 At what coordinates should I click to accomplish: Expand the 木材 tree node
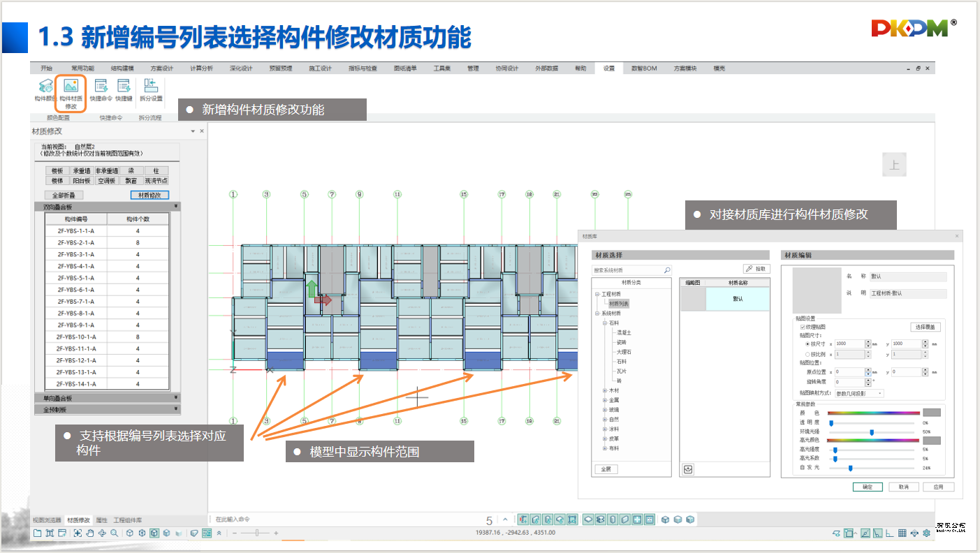coord(605,390)
